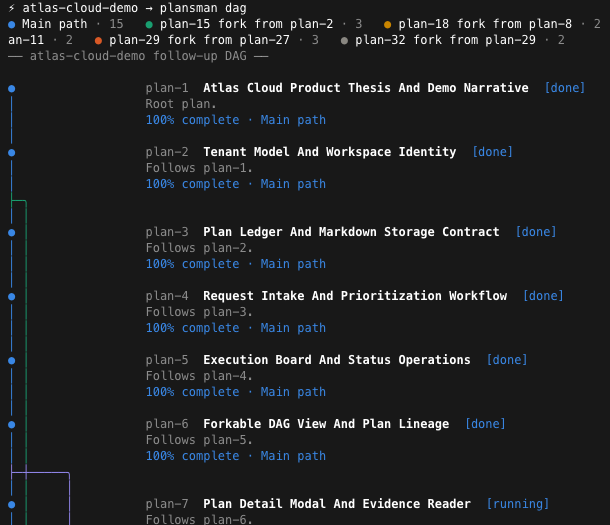Image resolution: width=610 pixels, height=525 pixels.
Task: Click the 'Root plan.' description text
Action: 181,104
